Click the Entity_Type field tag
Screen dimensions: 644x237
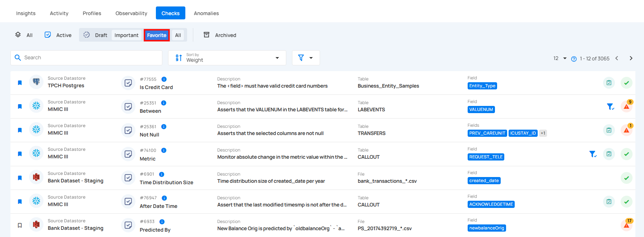pos(482,86)
